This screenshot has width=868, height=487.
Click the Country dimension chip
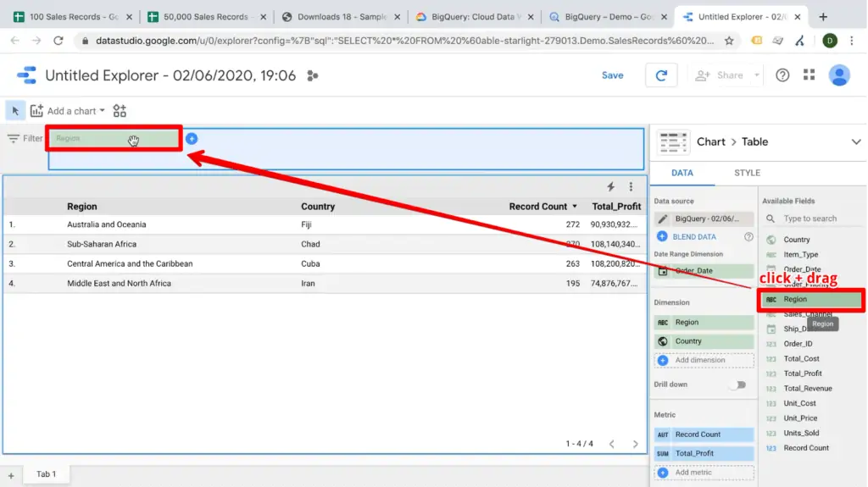pos(704,341)
